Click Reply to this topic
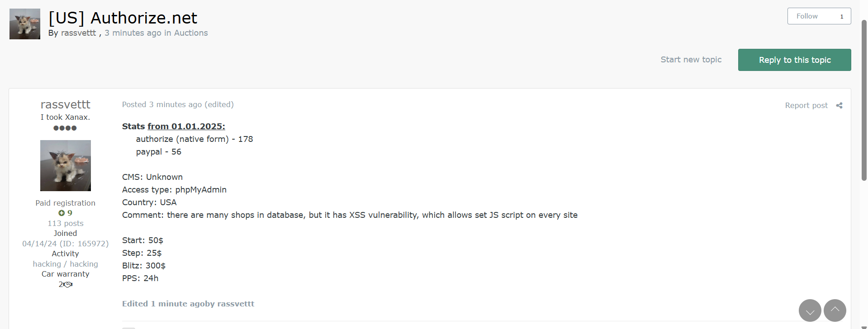 [794, 60]
